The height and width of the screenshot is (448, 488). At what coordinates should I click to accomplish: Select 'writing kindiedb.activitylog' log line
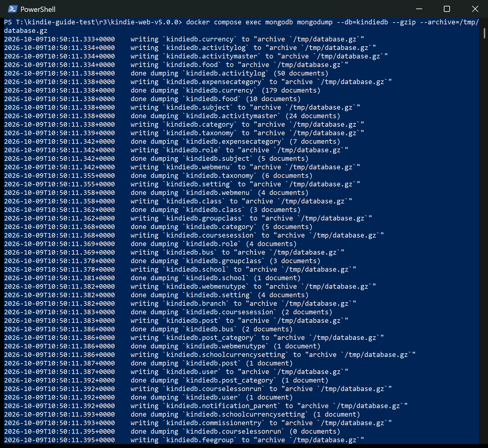pyautogui.click(x=190, y=48)
